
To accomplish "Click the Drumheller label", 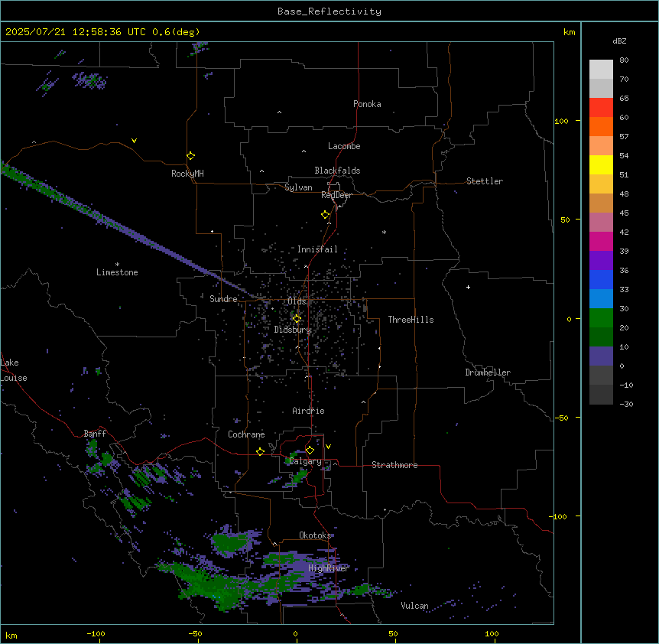I will point(488,372).
